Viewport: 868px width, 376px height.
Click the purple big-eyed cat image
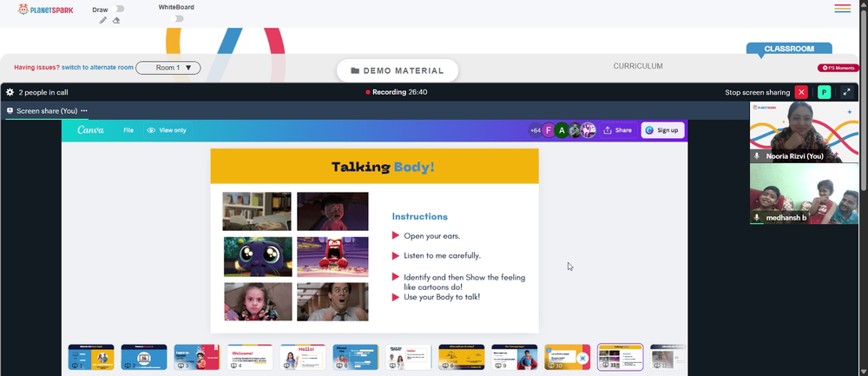(258, 257)
